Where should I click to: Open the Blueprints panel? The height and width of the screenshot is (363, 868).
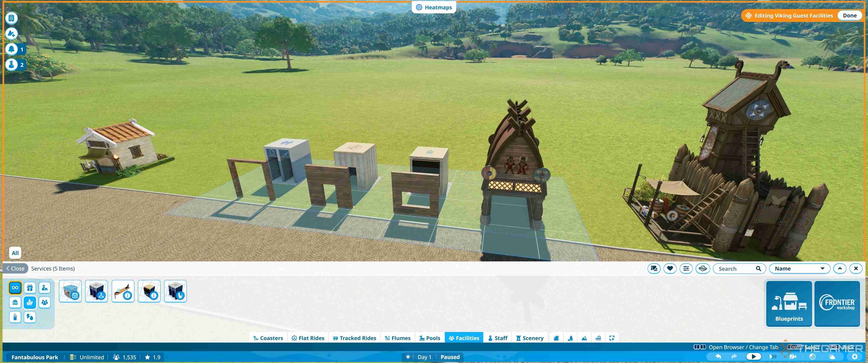789,304
